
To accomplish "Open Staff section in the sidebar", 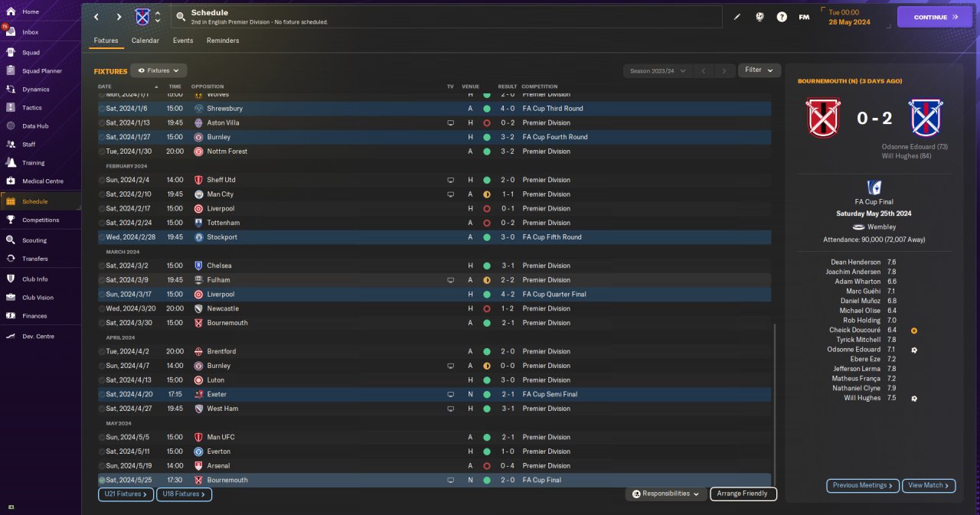I will coord(28,145).
